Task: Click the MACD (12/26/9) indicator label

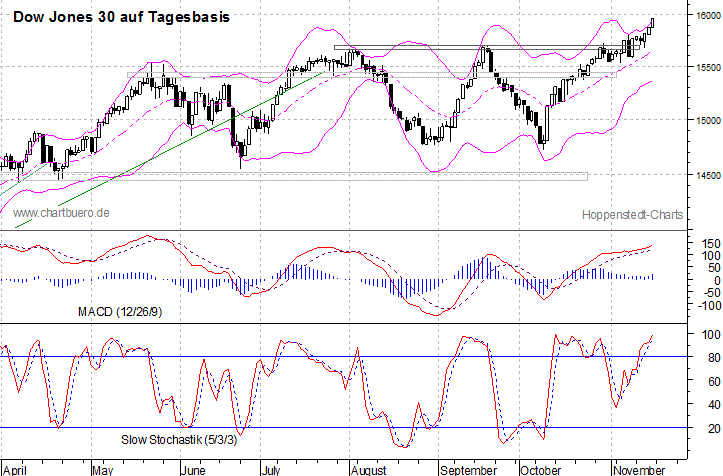Action: coord(120,312)
